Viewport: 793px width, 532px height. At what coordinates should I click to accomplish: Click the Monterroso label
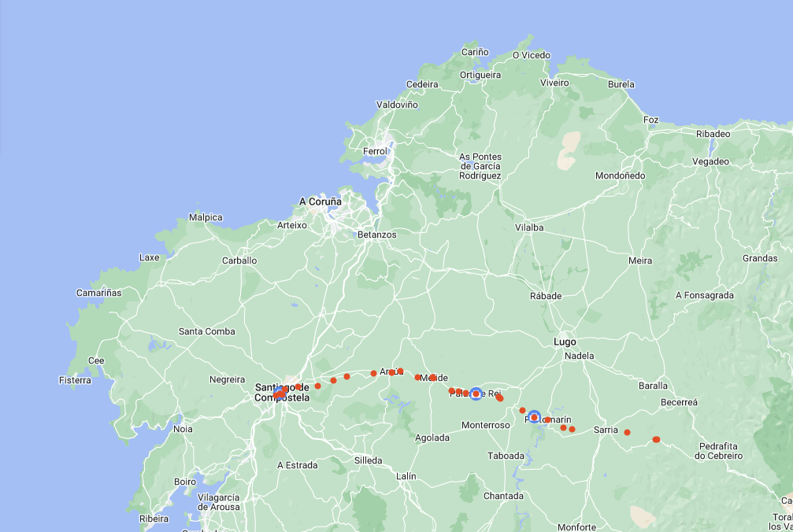[486, 426]
